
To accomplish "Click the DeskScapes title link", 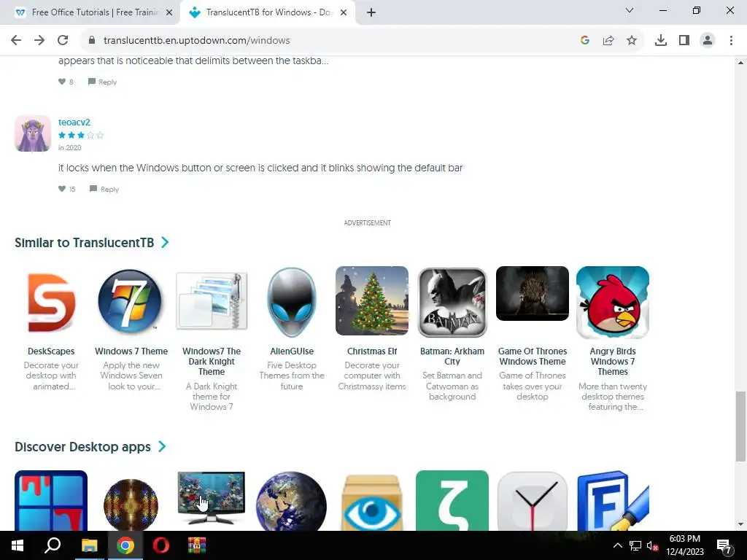I will pyautogui.click(x=51, y=351).
